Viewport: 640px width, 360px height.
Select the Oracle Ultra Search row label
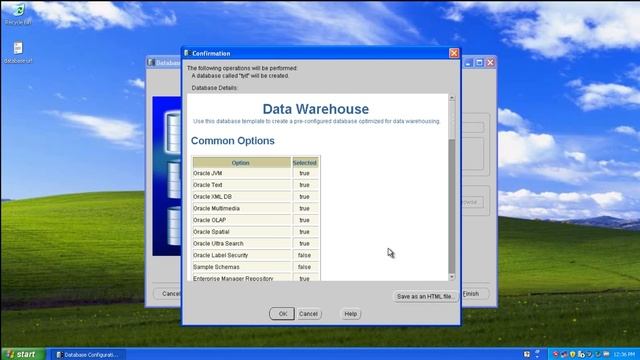[218, 244]
